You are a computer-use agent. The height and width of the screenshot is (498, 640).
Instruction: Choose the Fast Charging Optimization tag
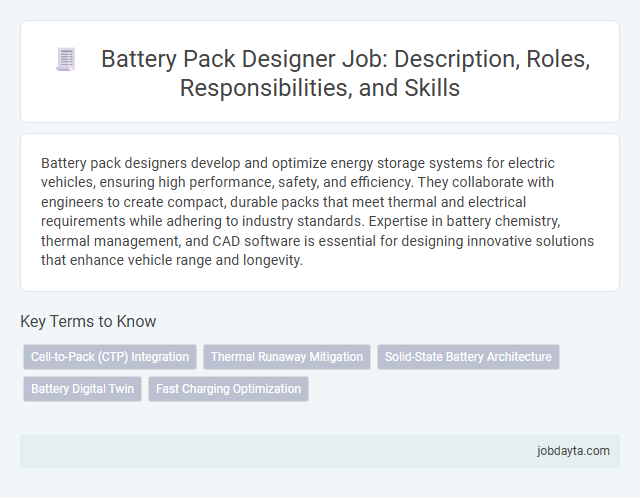click(x=228, y=389)
